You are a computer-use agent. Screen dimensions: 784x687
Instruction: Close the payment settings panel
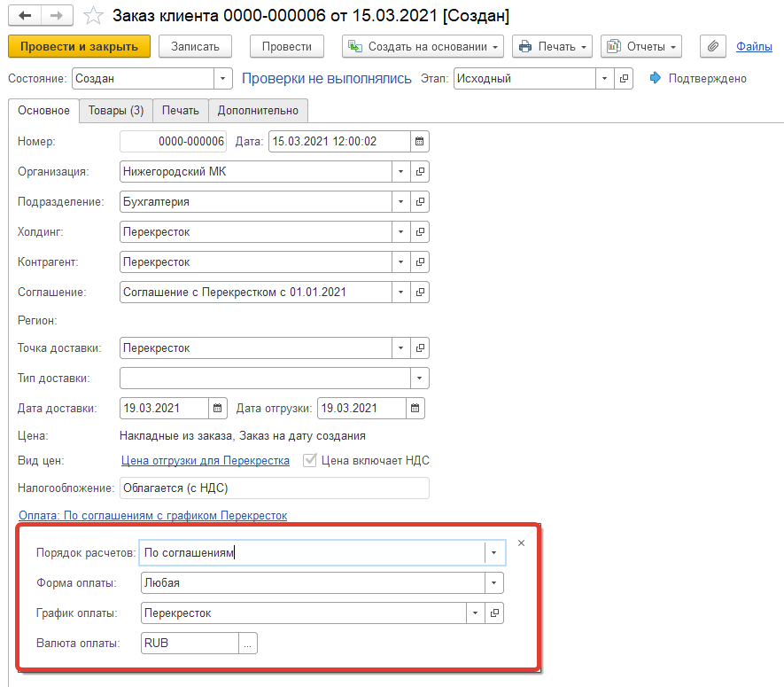[521, 543]
